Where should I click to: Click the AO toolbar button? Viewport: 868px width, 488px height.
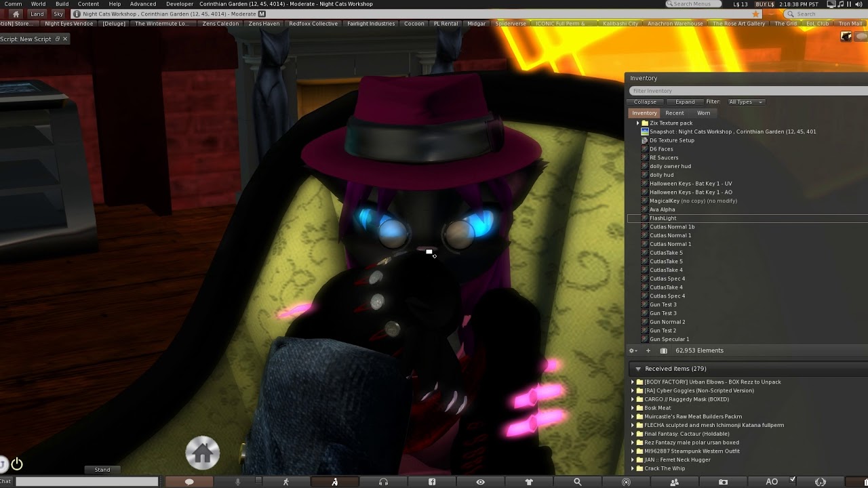[772, 482]
